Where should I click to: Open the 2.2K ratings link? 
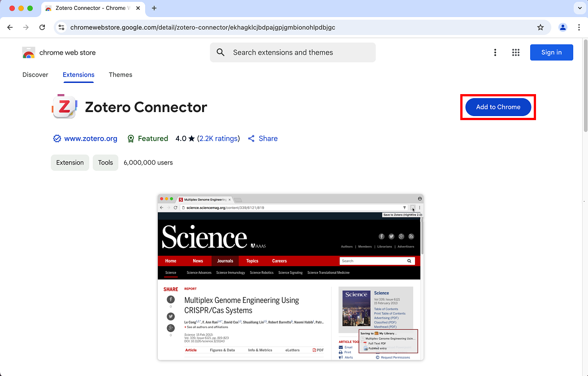point(219,138)
